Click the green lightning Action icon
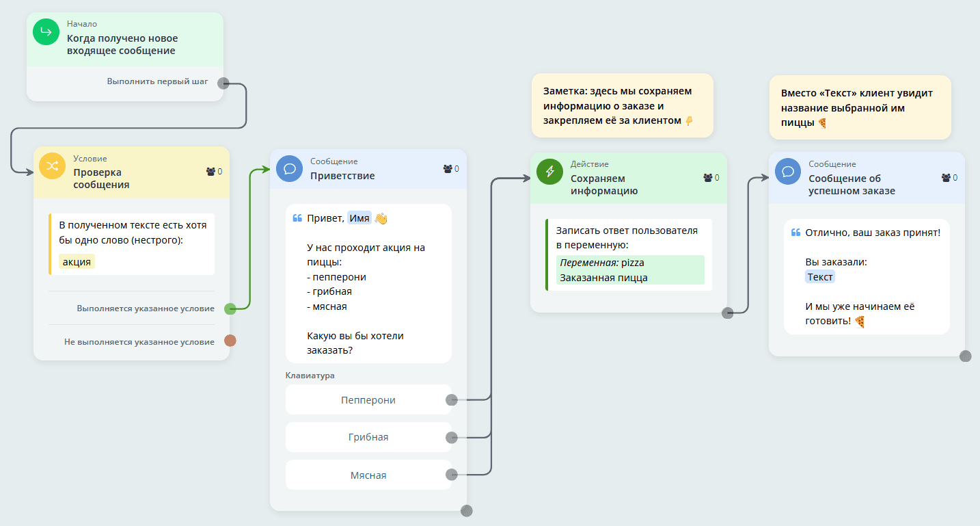980x526 pixels. pos(549,172)
